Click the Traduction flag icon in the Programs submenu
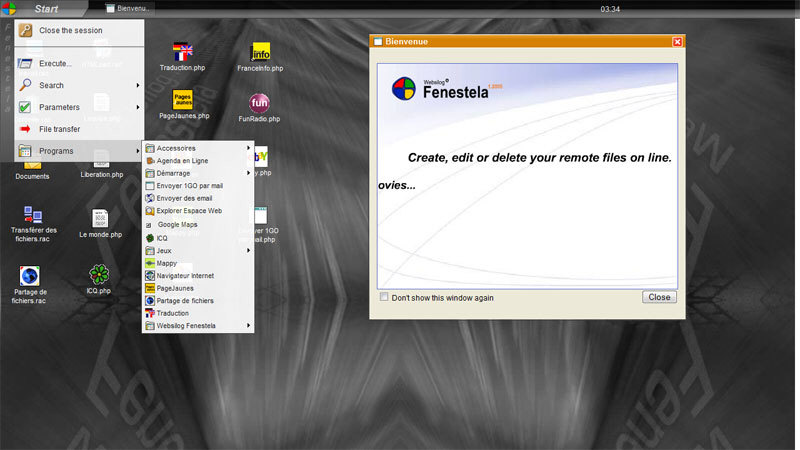The height and width of the screenshot is (450, 800). click(149, 313)
